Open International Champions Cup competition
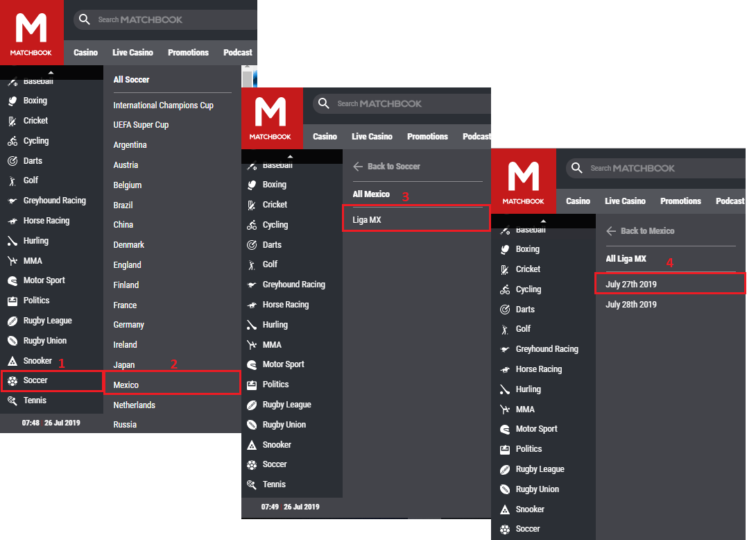Image resolution: width=756 pixels, height=540 pixels. pyautogui.click(x=163, y=106)
